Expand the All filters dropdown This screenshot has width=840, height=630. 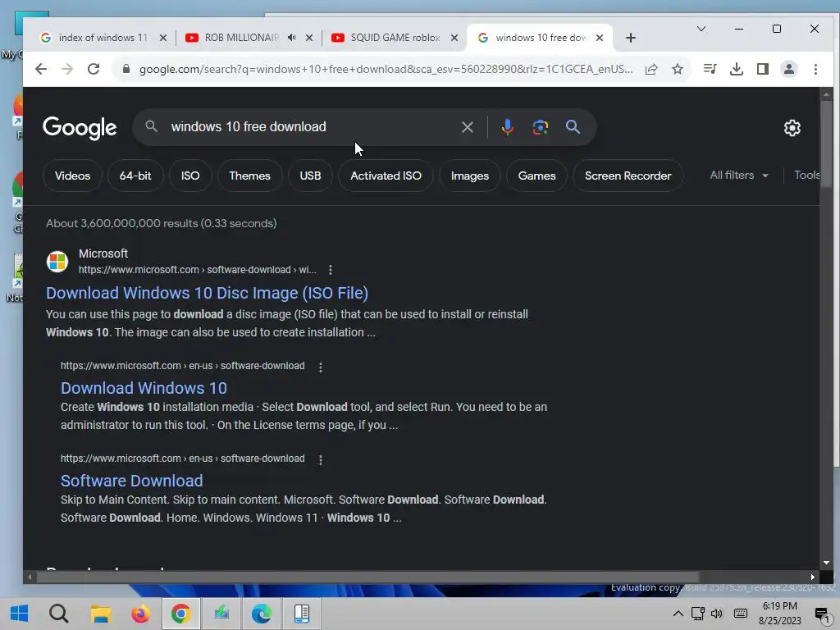click(739, 176)
